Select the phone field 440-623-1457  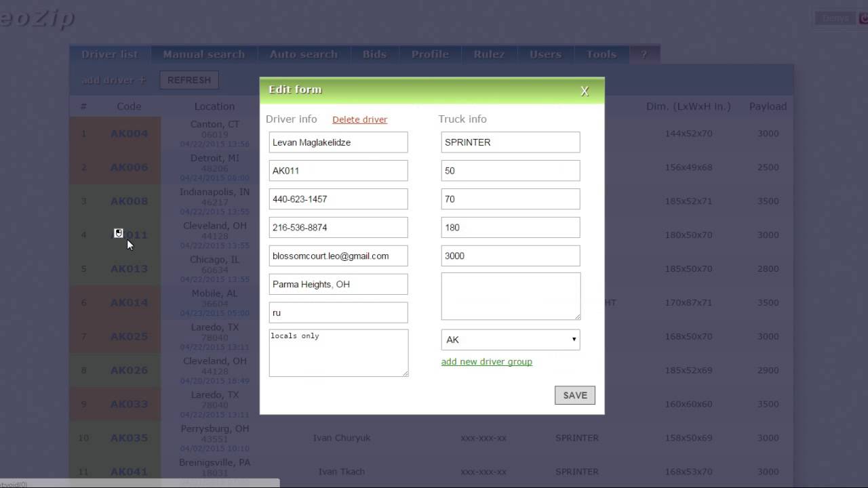coord(338,199)
